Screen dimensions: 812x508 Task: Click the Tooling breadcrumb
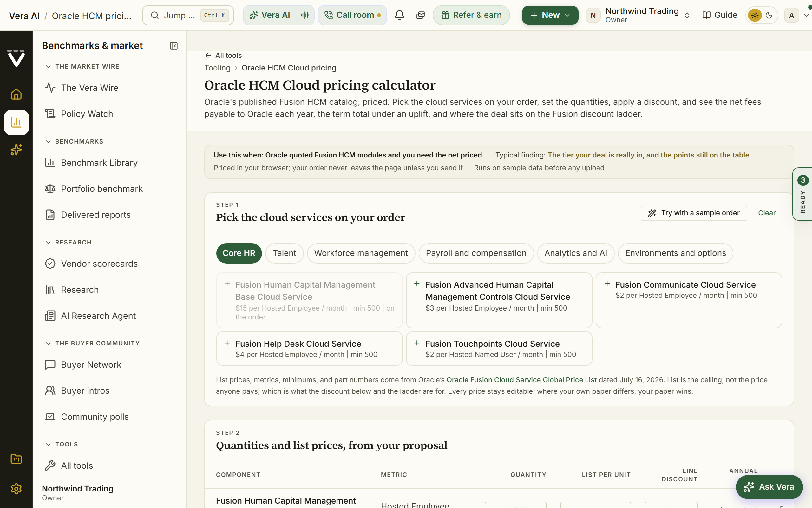[217, 68]
